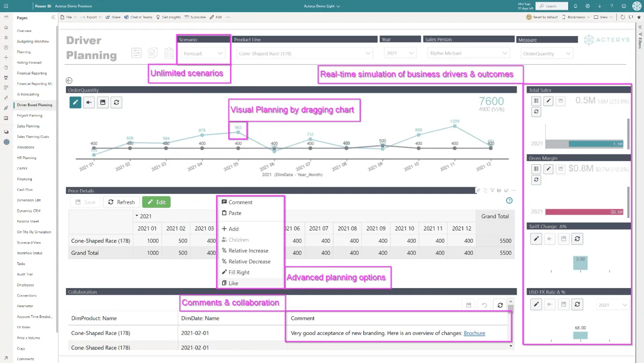
Task: Click the refresh icon in Collaboration section
Action: coord(500,305)
